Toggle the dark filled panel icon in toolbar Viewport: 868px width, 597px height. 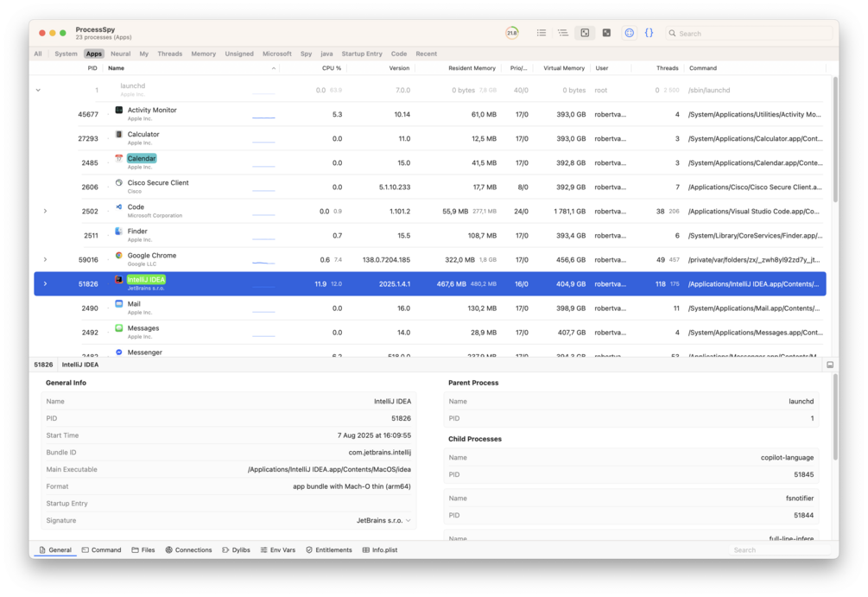[x=606, y=33]
